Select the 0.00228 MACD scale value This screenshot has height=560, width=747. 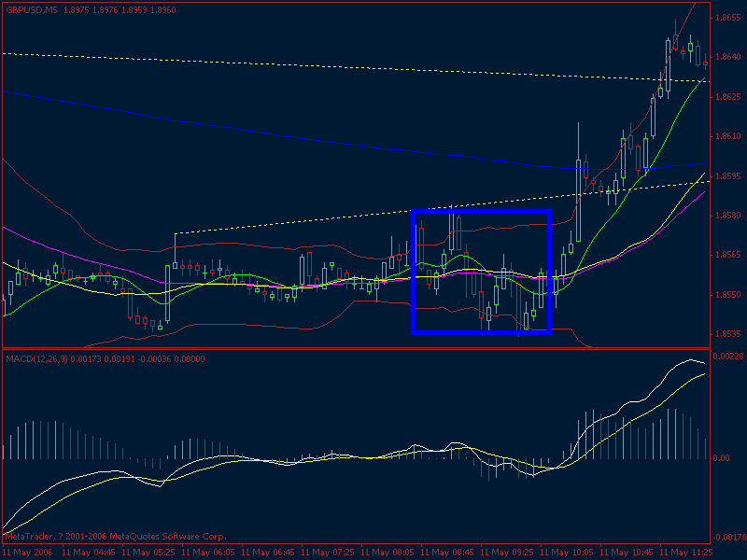(729, 356)
